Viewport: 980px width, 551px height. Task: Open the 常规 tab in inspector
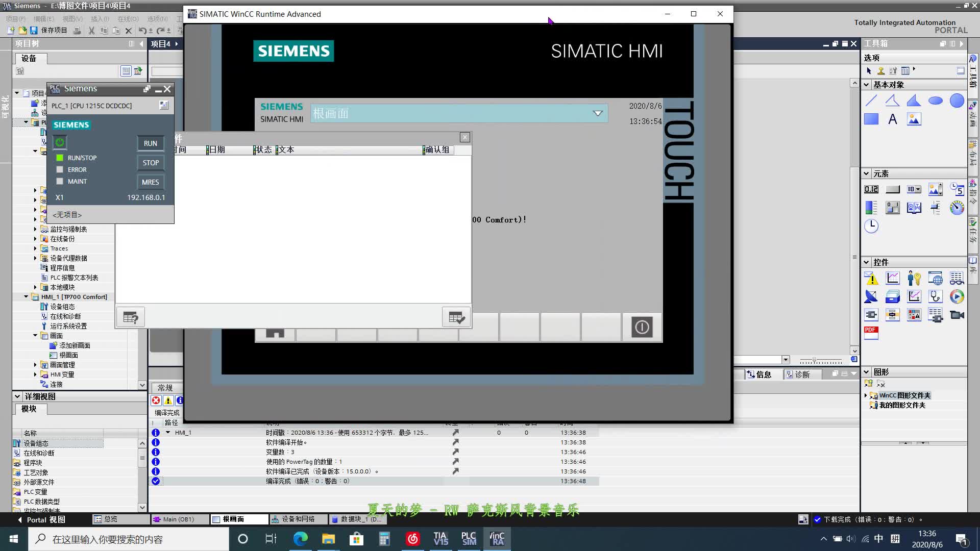165,388
